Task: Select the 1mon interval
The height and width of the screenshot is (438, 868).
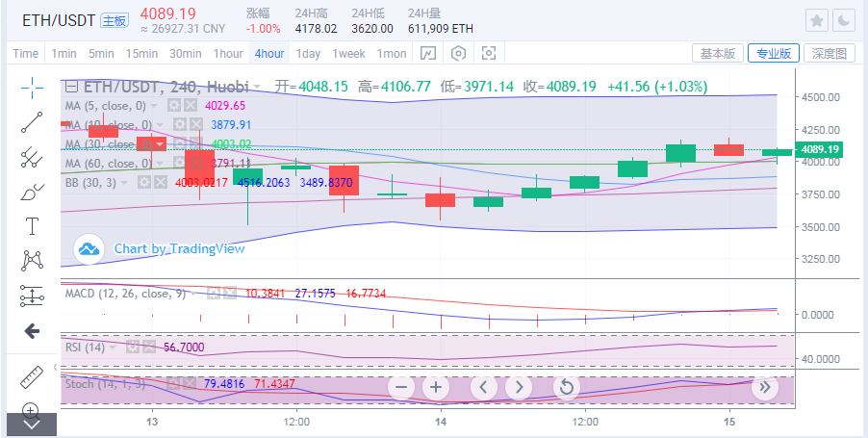Action: [x=392, y=54]
